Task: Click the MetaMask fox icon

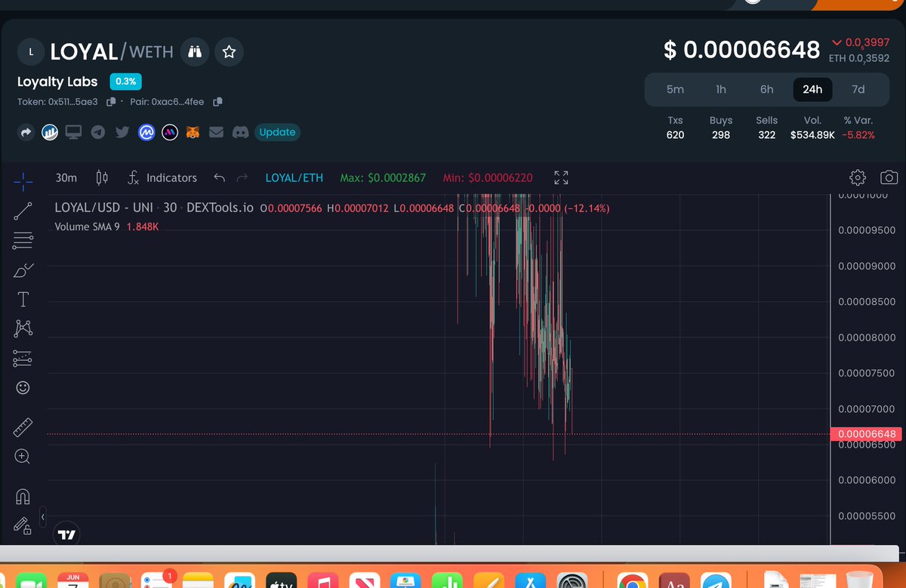Action: pos(193,132)
